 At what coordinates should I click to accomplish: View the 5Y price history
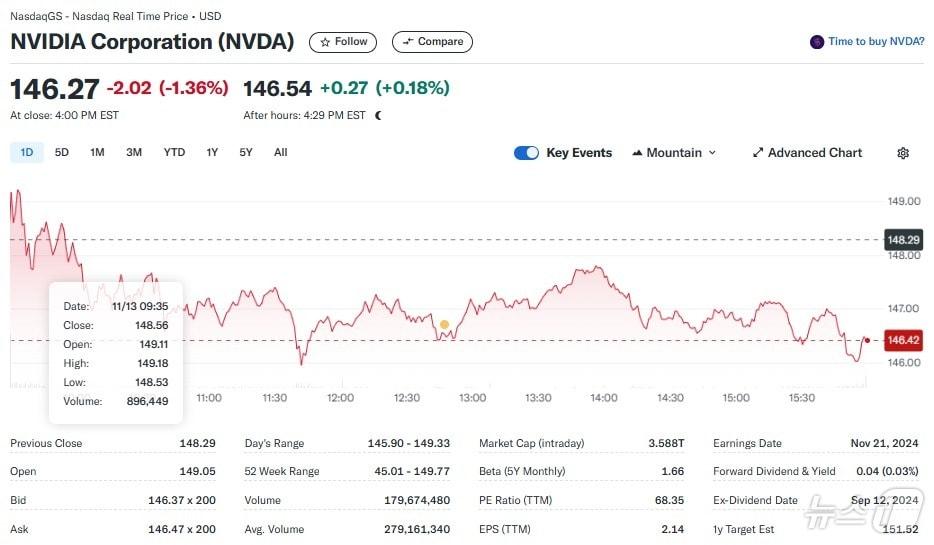pos(246,153)
